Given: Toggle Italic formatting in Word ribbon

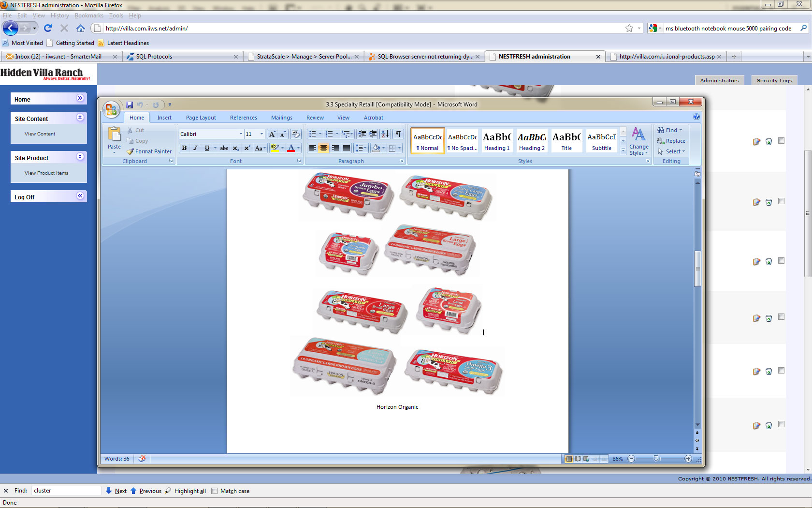Looking at the screenshot, I should (195, 148).
